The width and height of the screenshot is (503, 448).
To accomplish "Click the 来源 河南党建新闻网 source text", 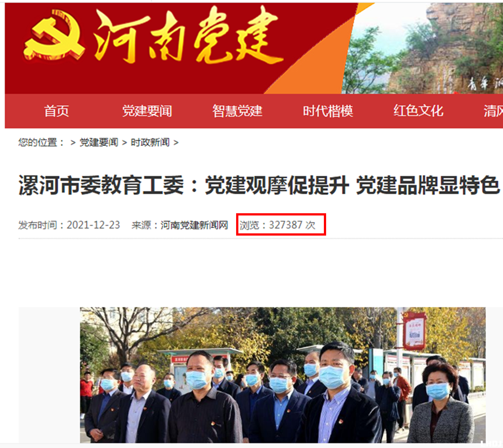I will [180, 225].
